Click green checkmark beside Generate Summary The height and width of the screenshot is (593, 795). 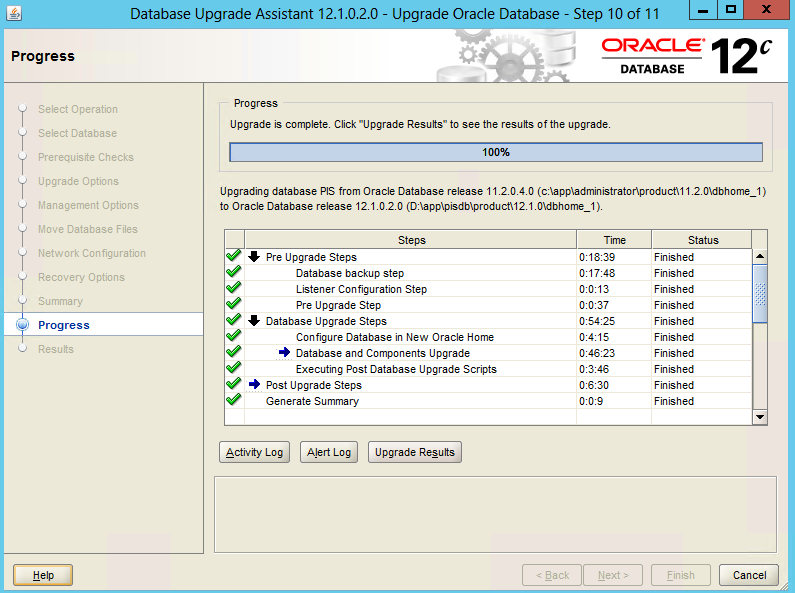click(x=234, y=401)
